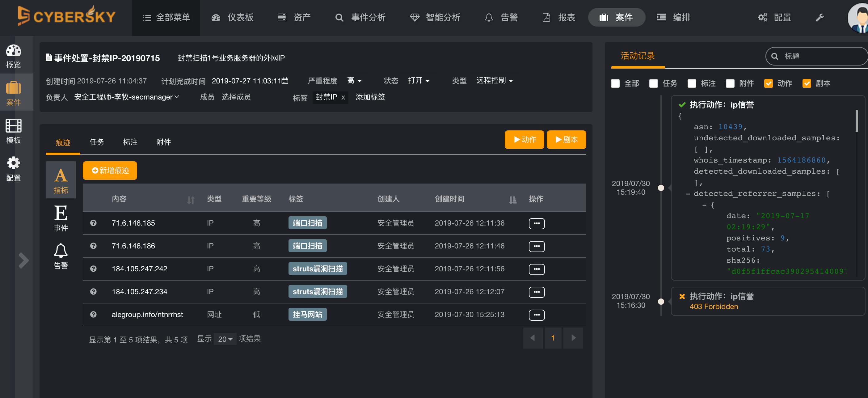Select the 事件 E icon in indicator panel

coord(61,213)
